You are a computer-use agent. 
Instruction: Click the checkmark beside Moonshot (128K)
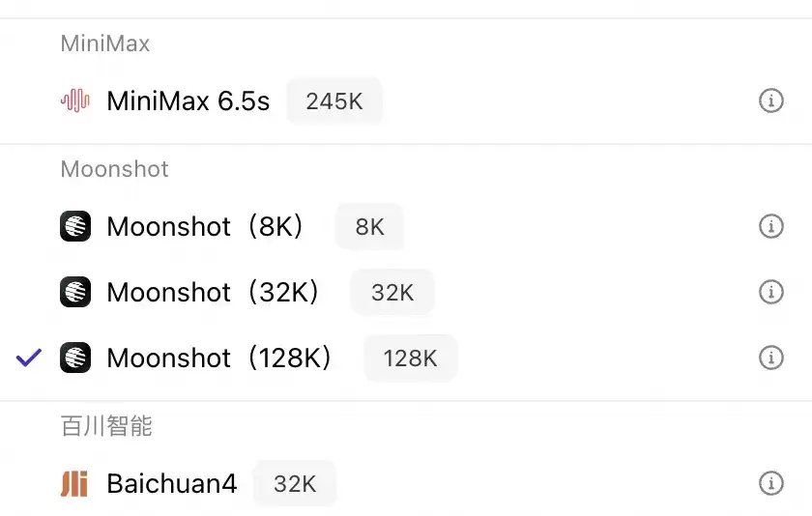(29, 358)
